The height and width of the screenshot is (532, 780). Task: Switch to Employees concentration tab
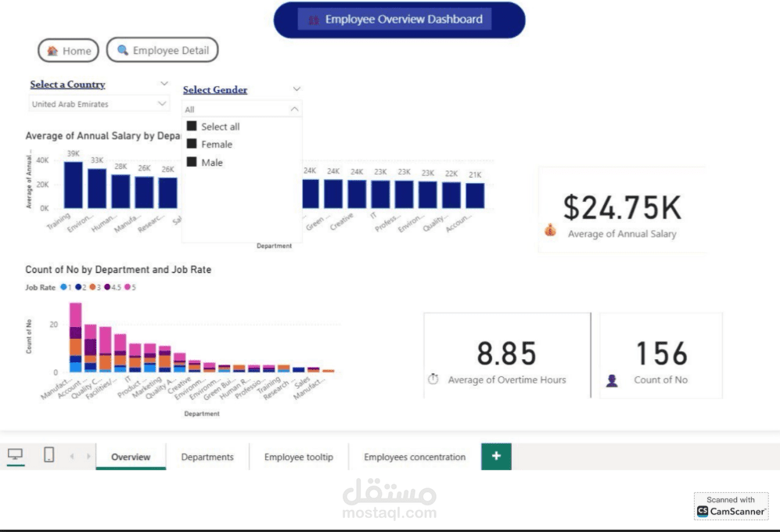(415, 457)
